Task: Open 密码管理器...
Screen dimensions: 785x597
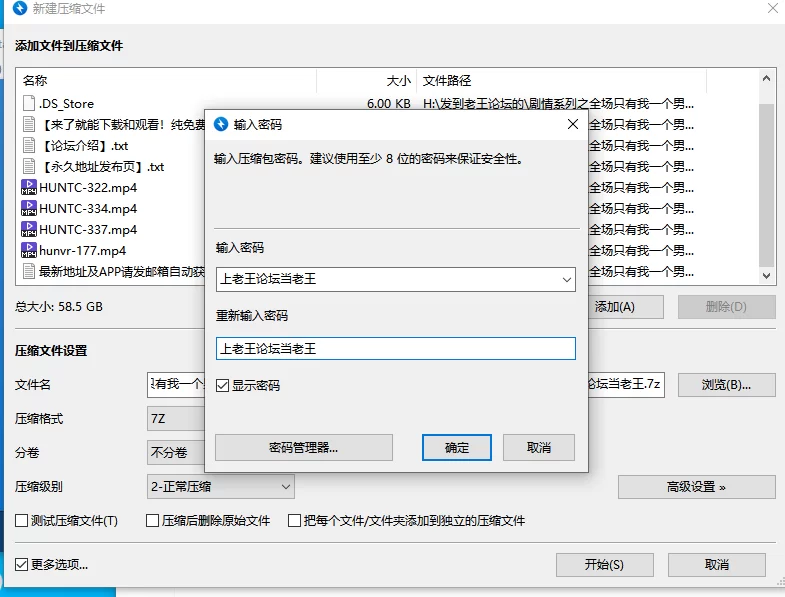Action: pos(303,447)
